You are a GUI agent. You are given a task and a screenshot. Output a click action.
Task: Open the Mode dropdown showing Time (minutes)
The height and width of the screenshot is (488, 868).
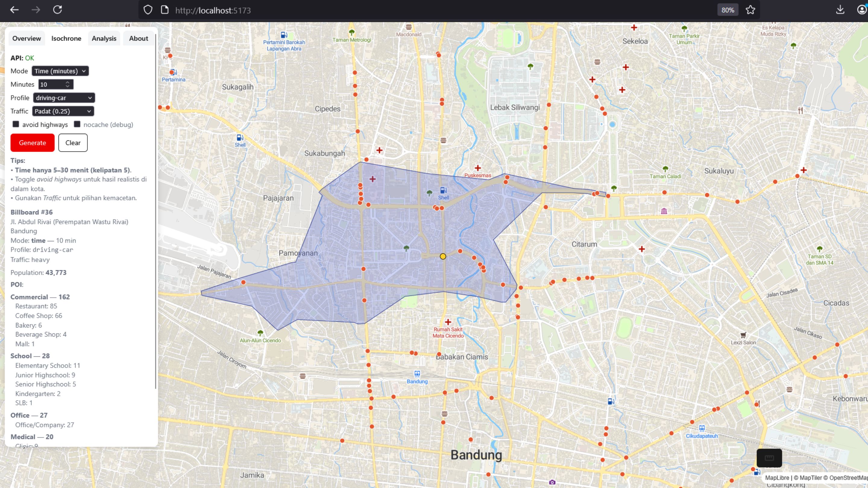point(60,71)
